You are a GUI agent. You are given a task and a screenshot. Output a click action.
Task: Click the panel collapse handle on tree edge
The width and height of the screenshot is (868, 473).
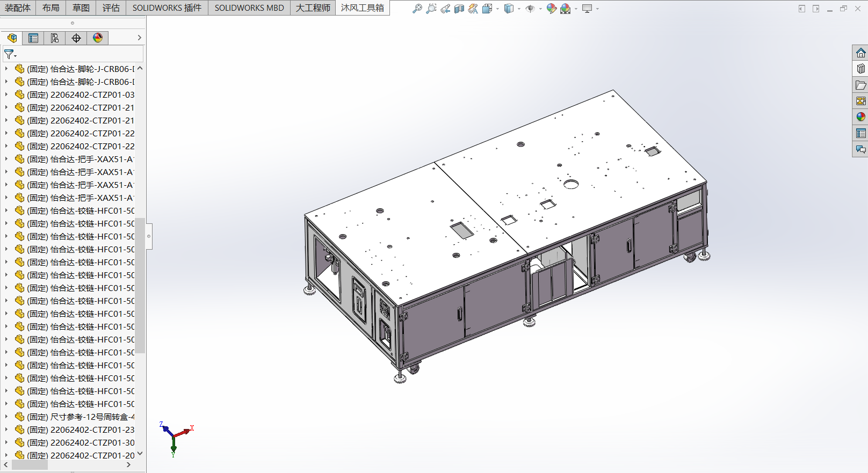[x=149, y=236]
